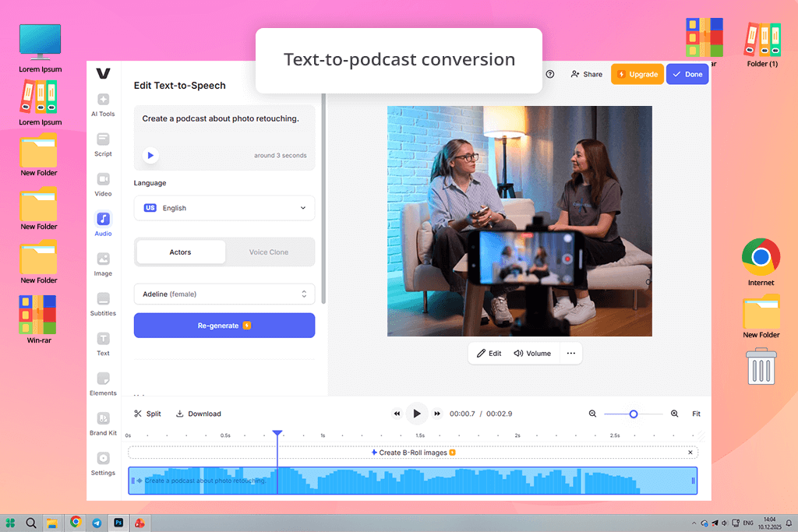Image resolution: width=798 pixels, height=532 pixels.
Task: Open the notification bell in system tray
Action: click(789, 523)
